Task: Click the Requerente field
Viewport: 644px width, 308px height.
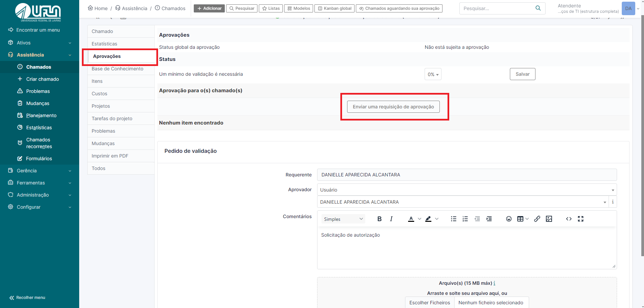Action: 467,175
